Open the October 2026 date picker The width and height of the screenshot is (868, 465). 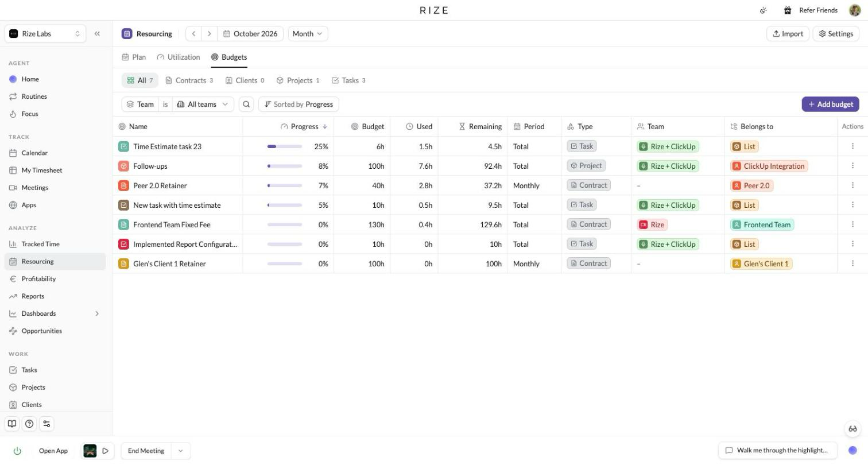[250, 34]
